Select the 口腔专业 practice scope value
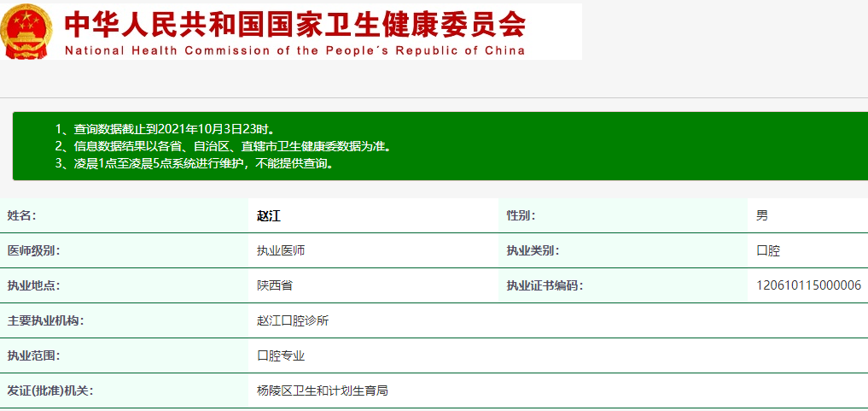Image resolution: width=868 pixels, height=411 pixels. [281, 355]
